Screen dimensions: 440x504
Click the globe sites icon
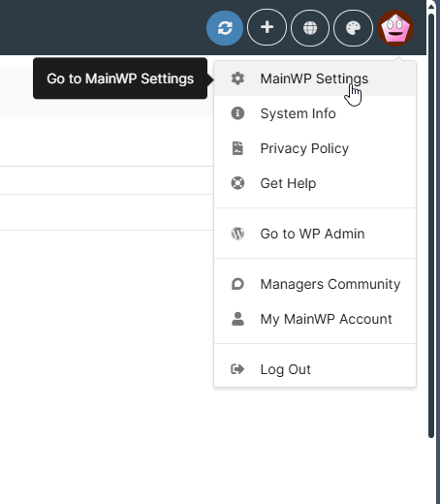pyautogui.click(x=310, y=28)
